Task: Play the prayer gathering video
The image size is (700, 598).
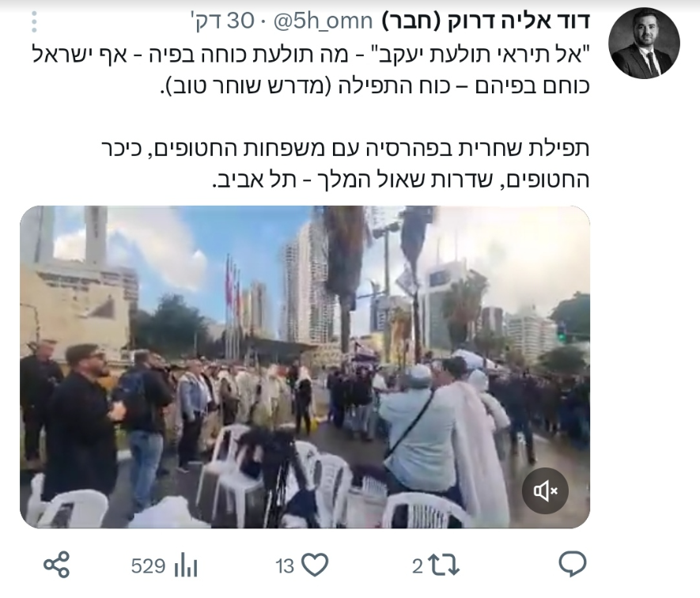Action: coord(305,367)
